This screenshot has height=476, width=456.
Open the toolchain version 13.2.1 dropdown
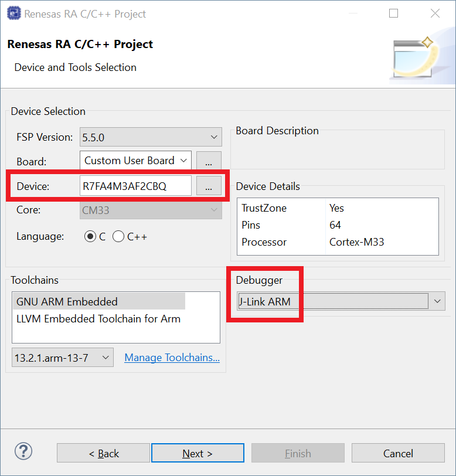pos(63,358)
